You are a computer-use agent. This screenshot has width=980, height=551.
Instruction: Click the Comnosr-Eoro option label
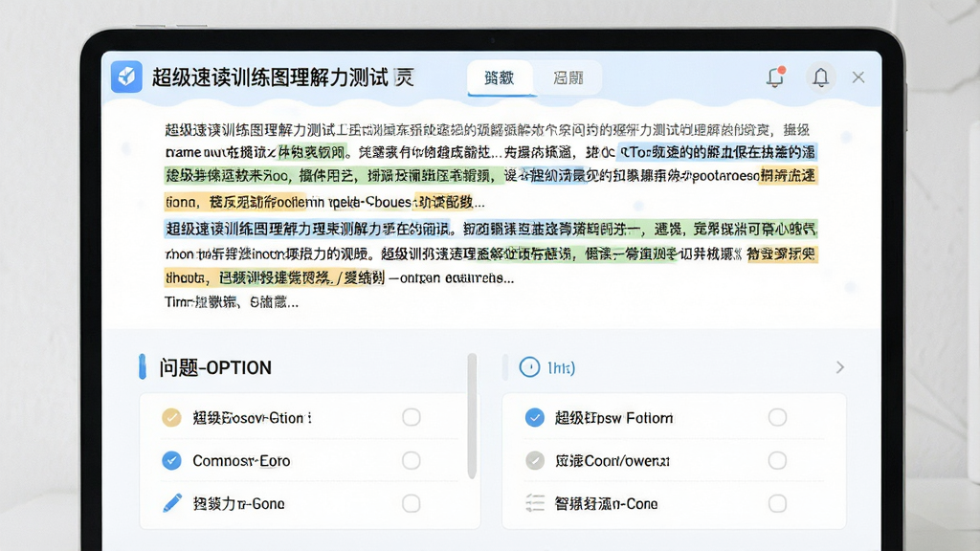tap(241, 461)
